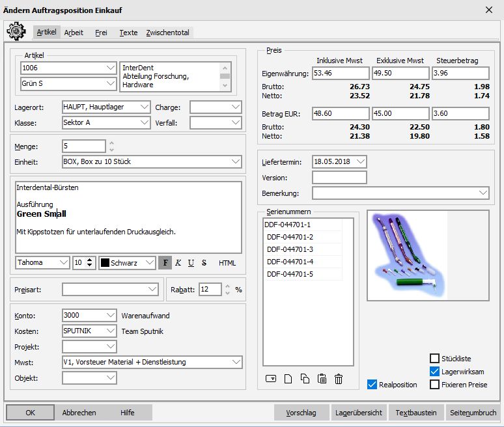
Task: Click the gear settings icon
Action: (16, 31)
